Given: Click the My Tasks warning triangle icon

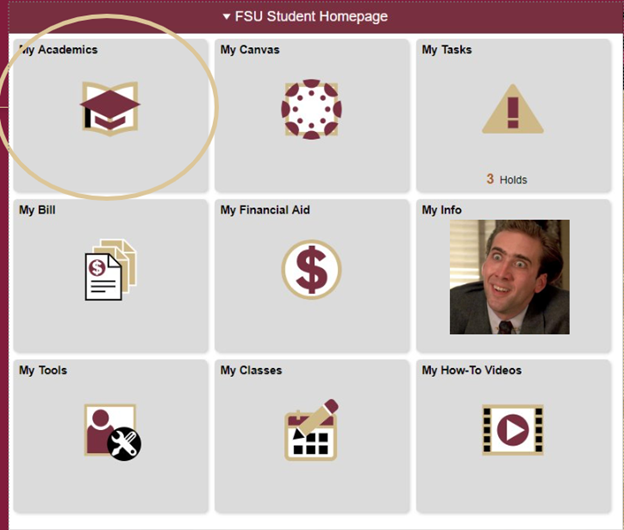Looking at the screenshot, I should (x=512, y=110).
